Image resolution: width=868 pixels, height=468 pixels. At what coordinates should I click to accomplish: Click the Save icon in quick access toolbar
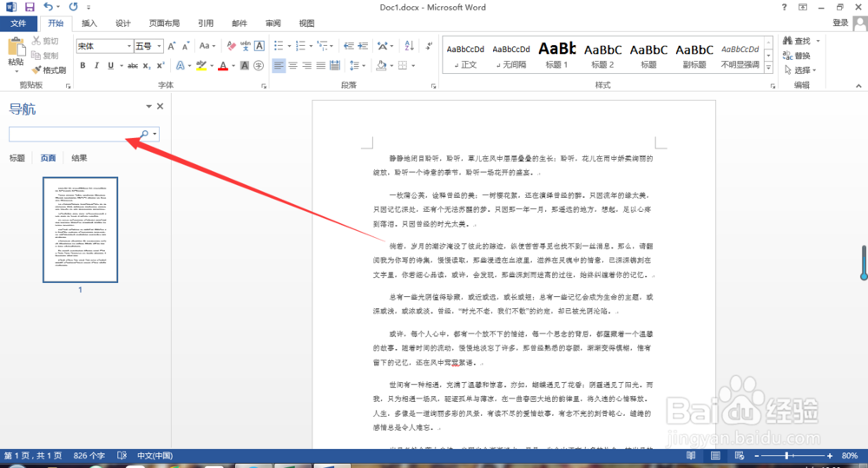tap(30, 7)
